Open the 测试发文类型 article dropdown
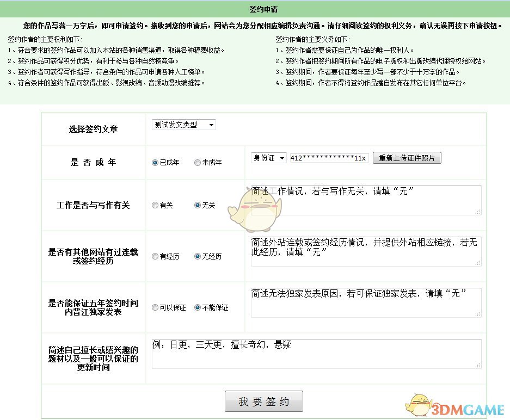This screenshot has height=420, width=510. pyautogui.click(x=183, y=125)
